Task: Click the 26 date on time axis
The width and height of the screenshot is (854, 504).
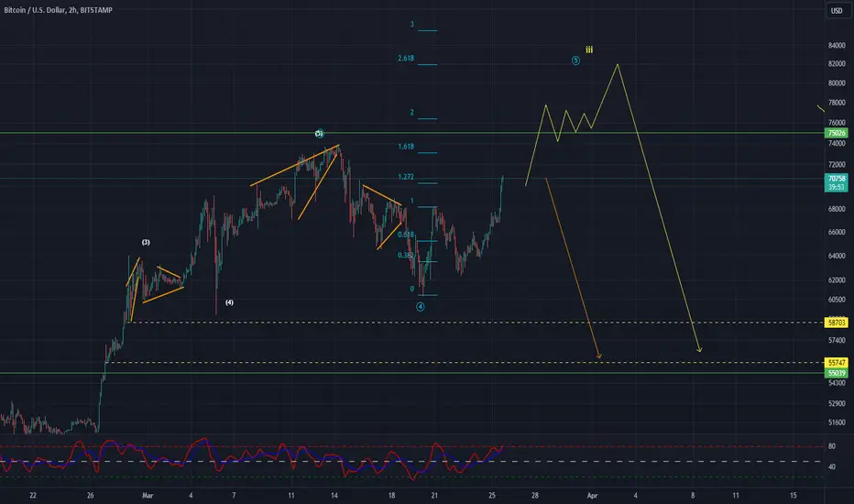Action: coord(91,495)
